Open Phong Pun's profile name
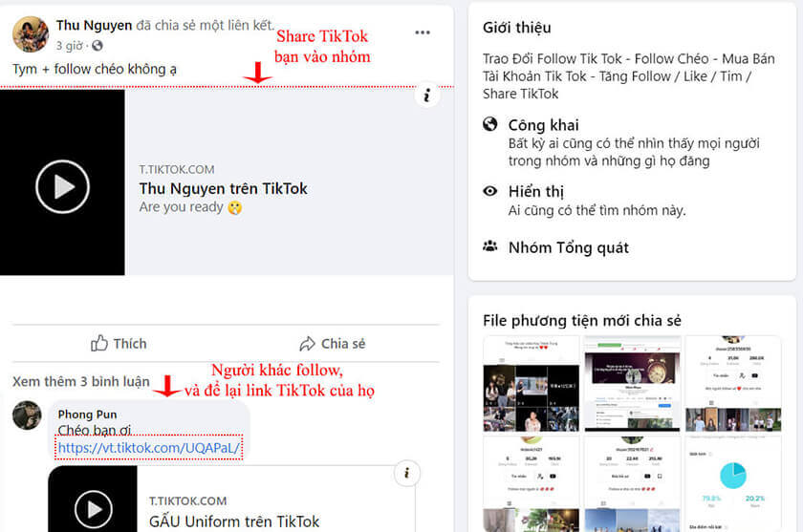Screen dimensions: 803x532 [88, 414]
